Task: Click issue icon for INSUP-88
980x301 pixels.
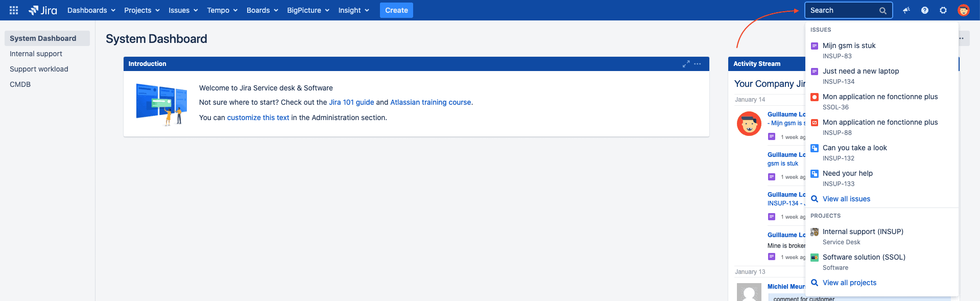Action: pos(815,123)
